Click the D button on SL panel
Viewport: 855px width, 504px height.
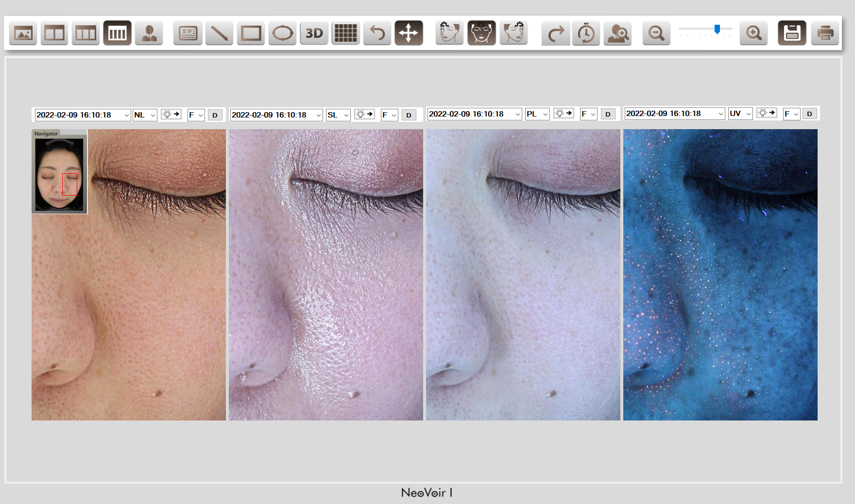[x=409, y=115]
